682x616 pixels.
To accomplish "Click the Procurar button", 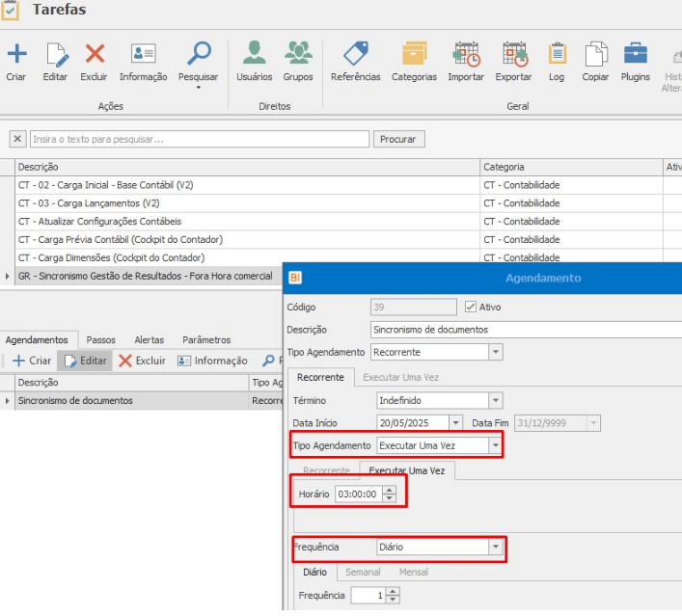I will pyautogui.click(x=398, y=139).
